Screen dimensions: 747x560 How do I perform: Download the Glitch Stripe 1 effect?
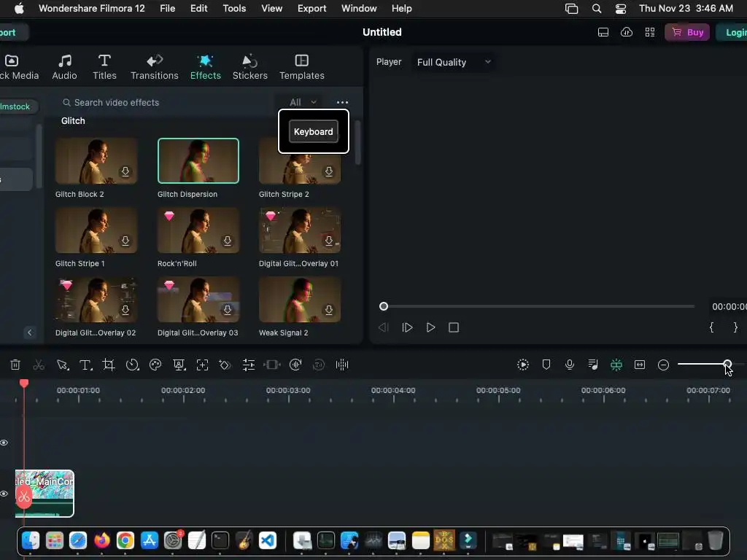125,241
